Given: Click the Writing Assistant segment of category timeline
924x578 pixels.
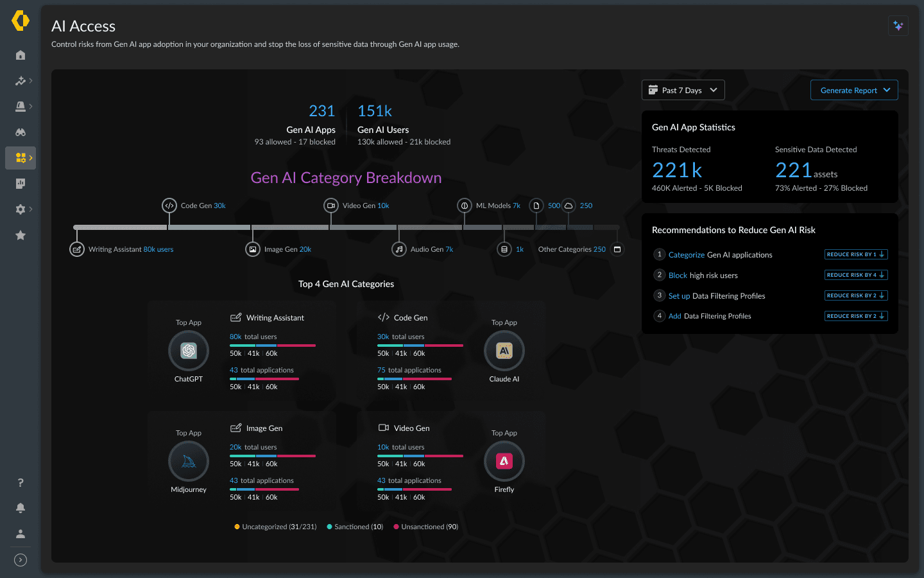Looking at the screenshot, I should pyautogui.click(x=120, y=227).
